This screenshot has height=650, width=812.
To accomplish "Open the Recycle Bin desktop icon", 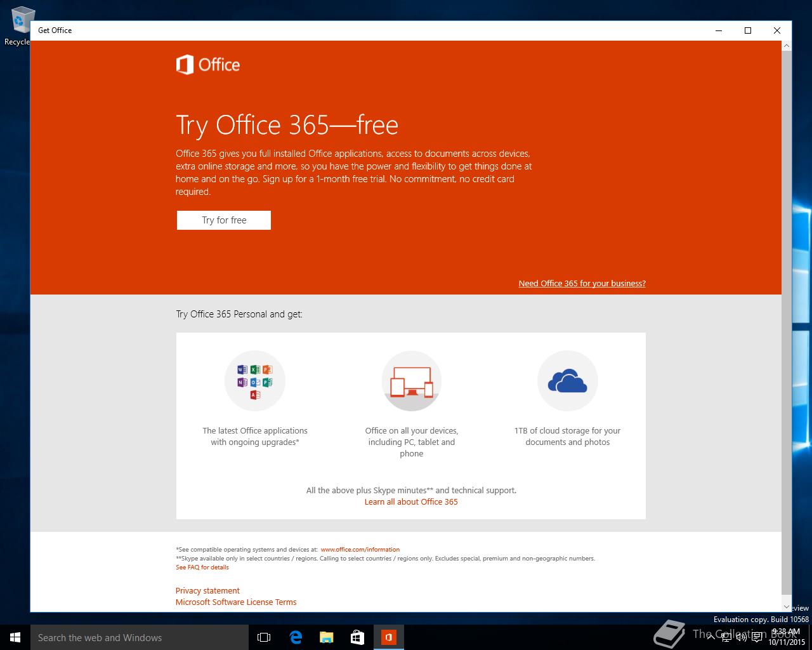I will click(18, 25).
